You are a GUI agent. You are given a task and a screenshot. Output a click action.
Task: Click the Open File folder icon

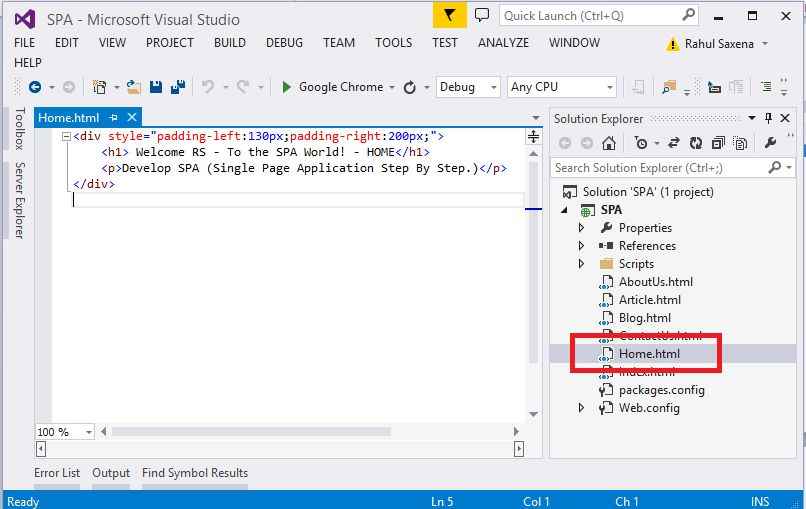(x=134, y=87)
